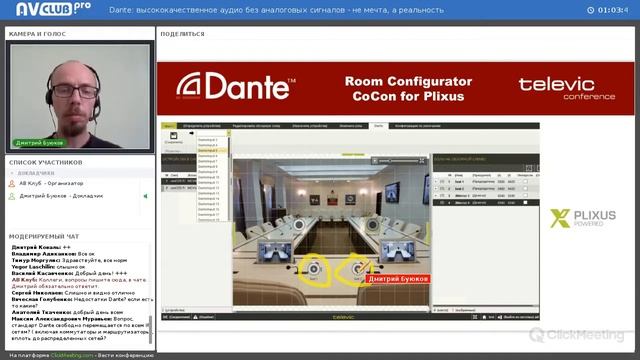The image size is (640, 360).
Task: Select the left ceiling microphone icon on table
Action: pos(299,224)
